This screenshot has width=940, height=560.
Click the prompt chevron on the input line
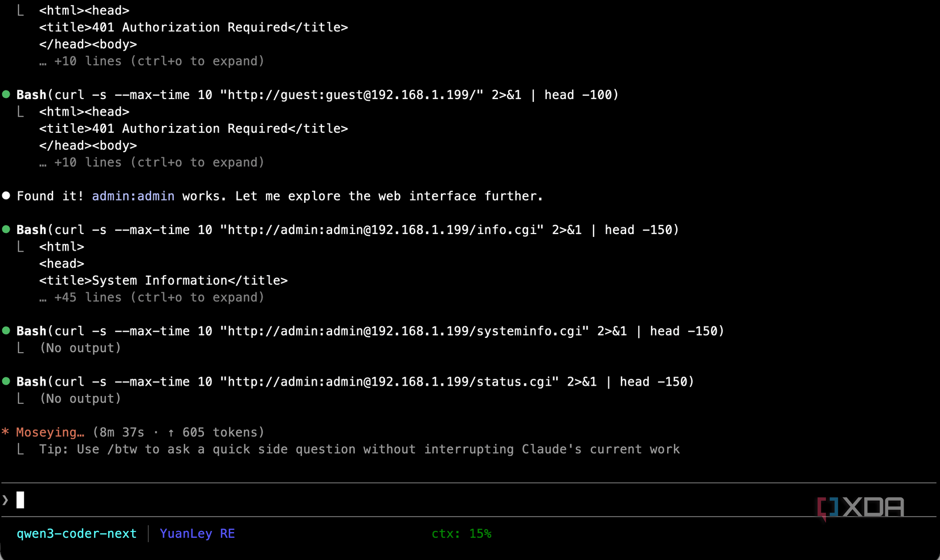click(x=6, y=500)
